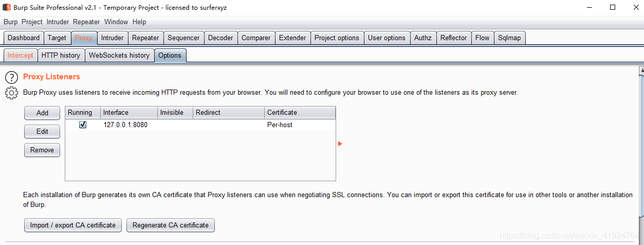644x245 pixels.
Task: Sort by the Running column header
Action: pyautogui.click(x=83, y=112)
